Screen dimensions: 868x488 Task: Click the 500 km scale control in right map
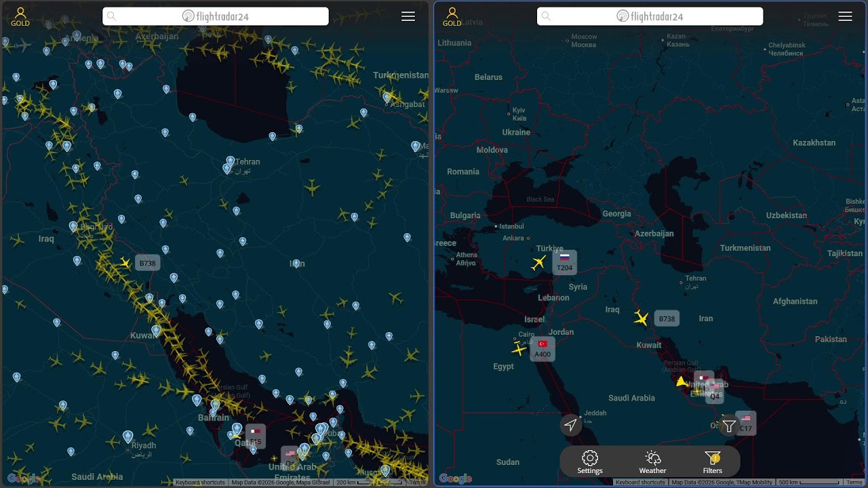tap(809, 483)
